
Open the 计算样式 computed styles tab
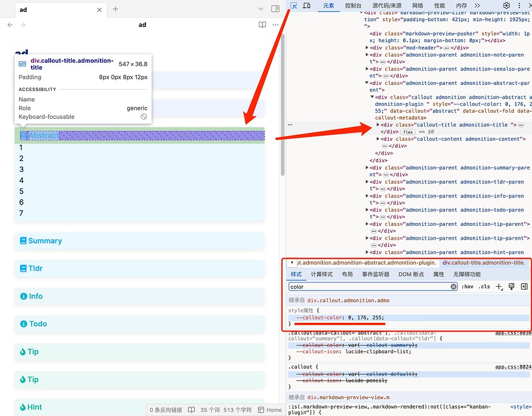click(x=322, y=274)
